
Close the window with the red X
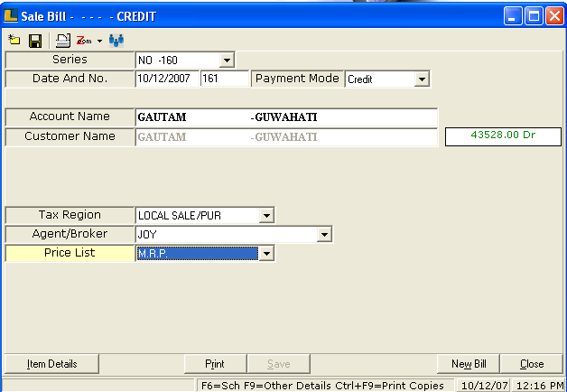click(554, 16)
